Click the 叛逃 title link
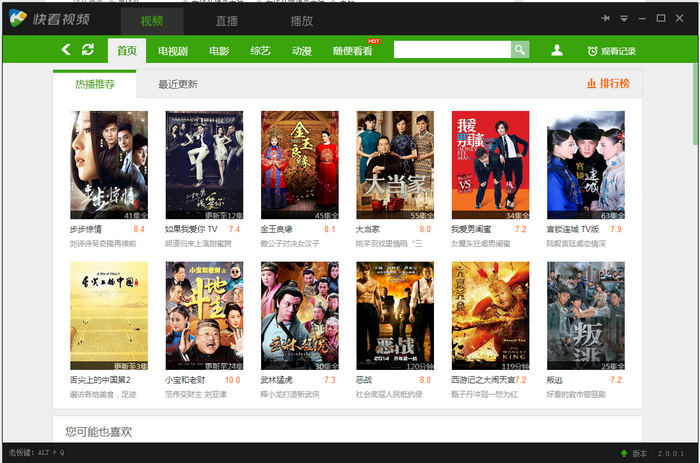The height and width of the screenshot is (463, 700). [x=554, y=380]
